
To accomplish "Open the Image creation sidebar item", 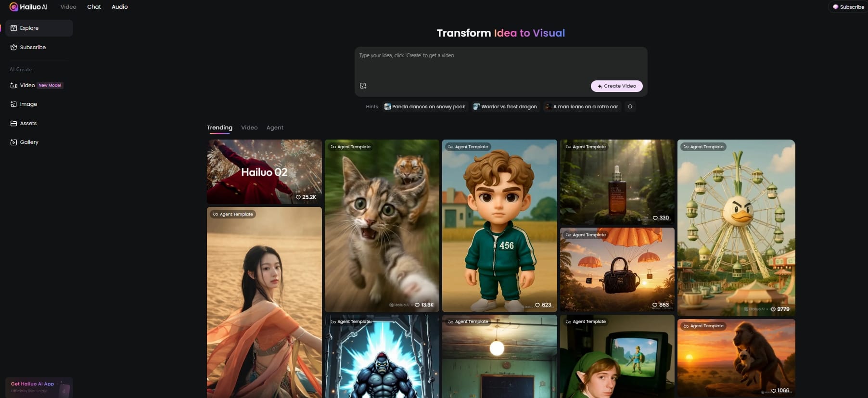I will tap(39, 104).
